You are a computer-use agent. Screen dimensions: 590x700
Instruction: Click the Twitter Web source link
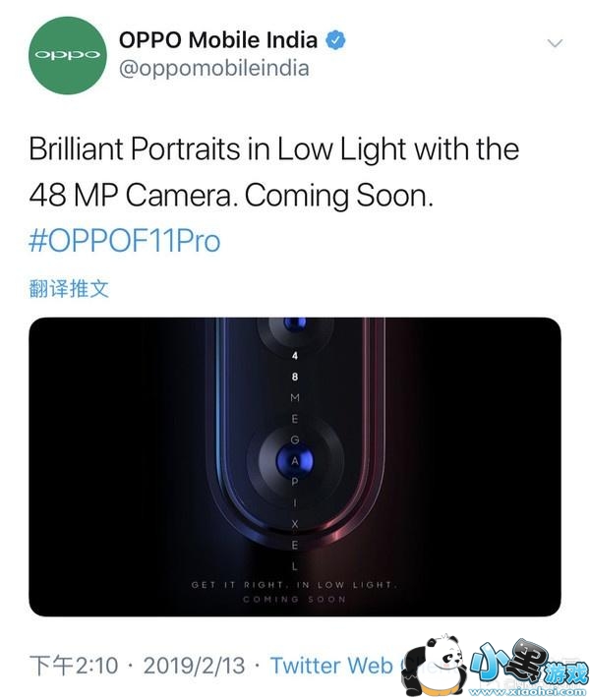tap(331, 666)
